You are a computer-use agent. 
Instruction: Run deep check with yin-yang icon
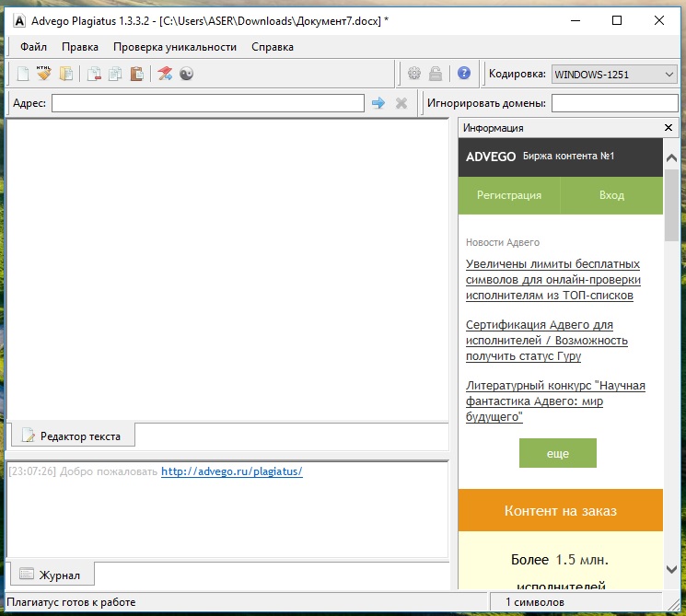pyautogui.click(x=186, y=74)
